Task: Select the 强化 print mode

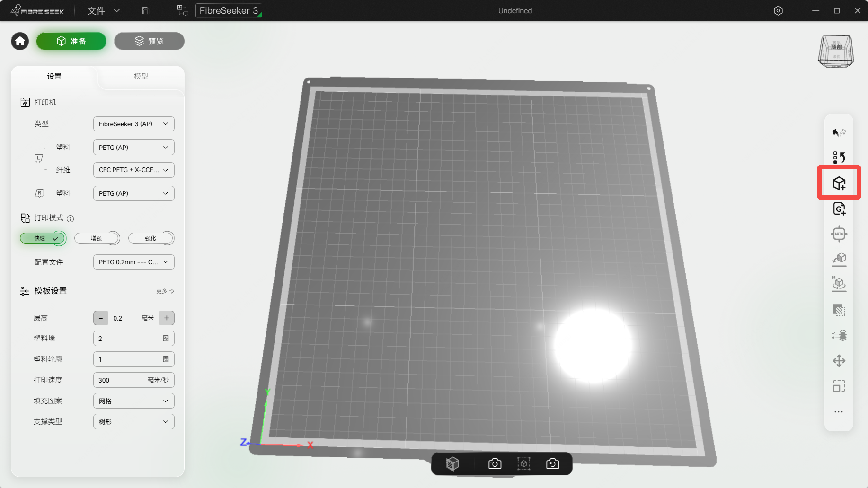Action: coord(151,238)
